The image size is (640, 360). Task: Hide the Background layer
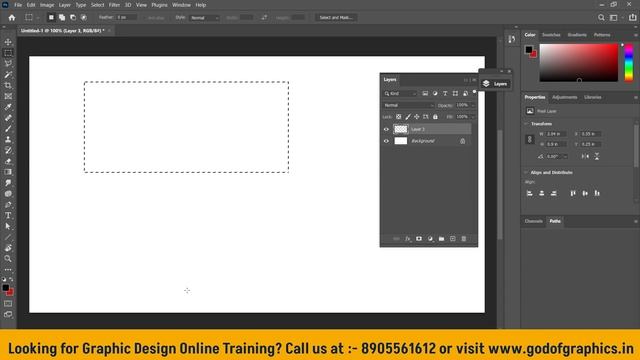pyautogui.click(x=386, y=141)
